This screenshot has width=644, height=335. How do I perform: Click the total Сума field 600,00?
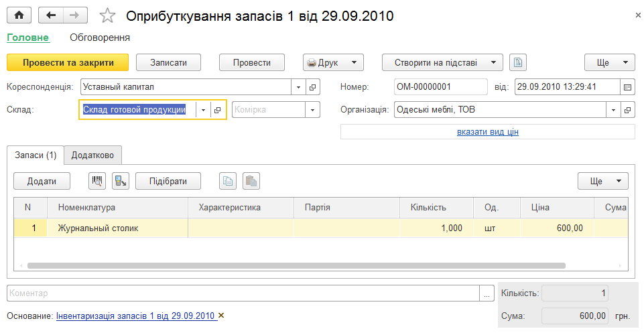click(x=575, y=316)
